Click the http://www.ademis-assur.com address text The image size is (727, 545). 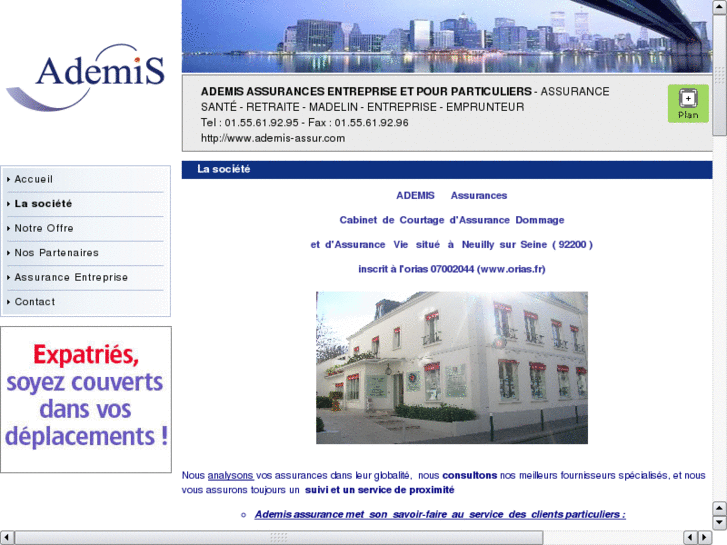pos(273,138)
